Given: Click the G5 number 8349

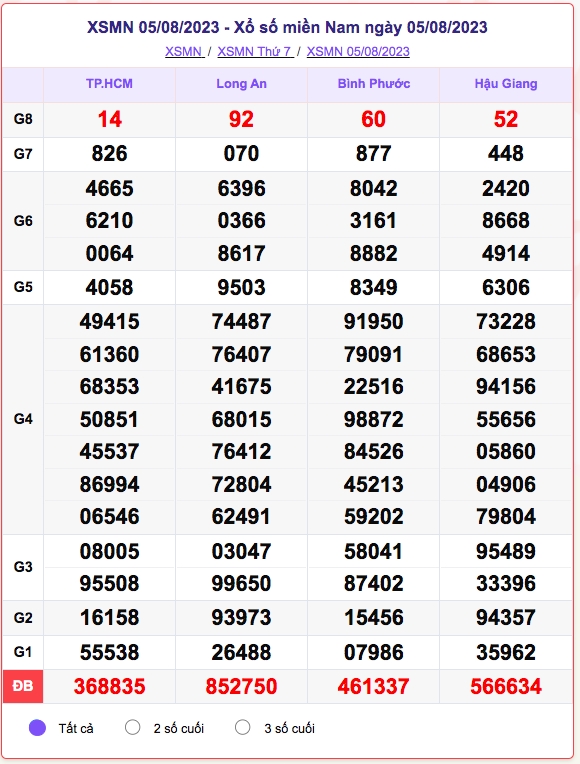Looking at the screenshot, I should (373, 287).
